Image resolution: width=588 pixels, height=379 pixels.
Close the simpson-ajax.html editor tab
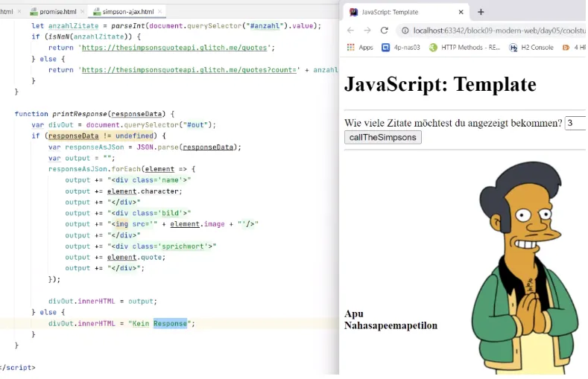(159, 12)
